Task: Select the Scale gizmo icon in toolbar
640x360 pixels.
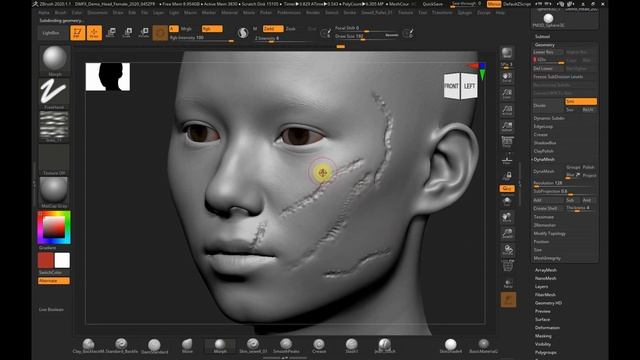Action: coord(127,33)
